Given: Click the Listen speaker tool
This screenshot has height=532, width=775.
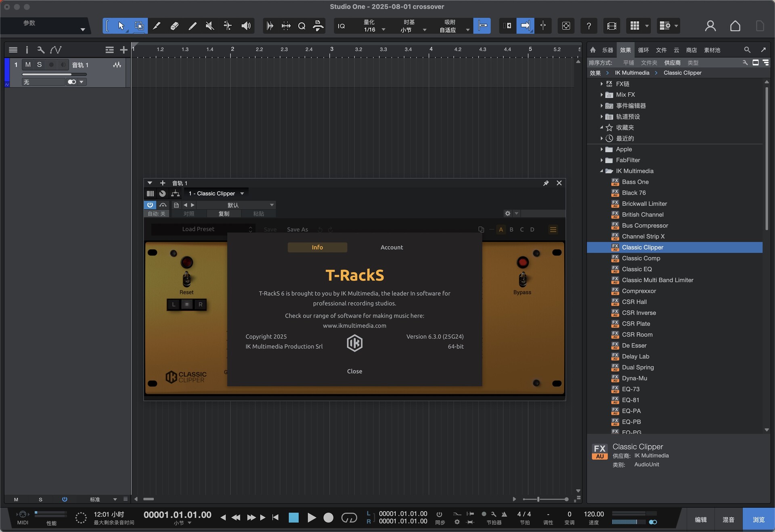Looking at the screenshot, I should [245, 26].
